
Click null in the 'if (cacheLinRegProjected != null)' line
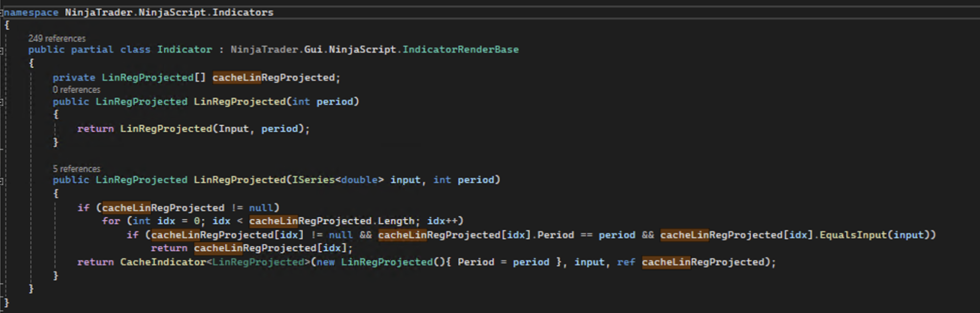(x=261, y=207)
